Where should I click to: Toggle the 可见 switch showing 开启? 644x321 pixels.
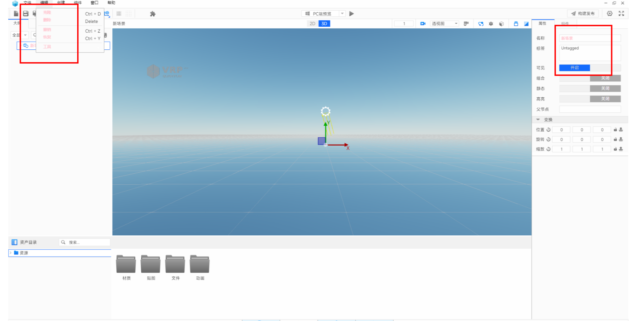(590, 68)
